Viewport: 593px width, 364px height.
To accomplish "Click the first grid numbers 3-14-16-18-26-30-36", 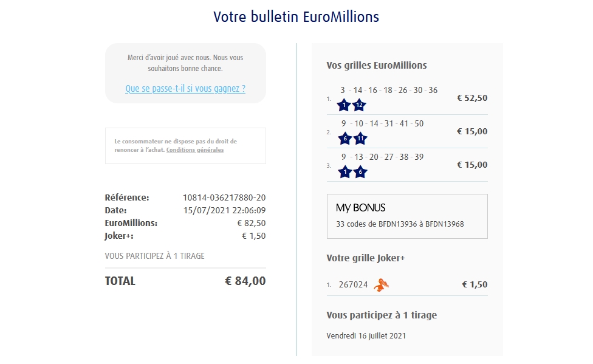I will pyautogui.click(x=389, y=90).
